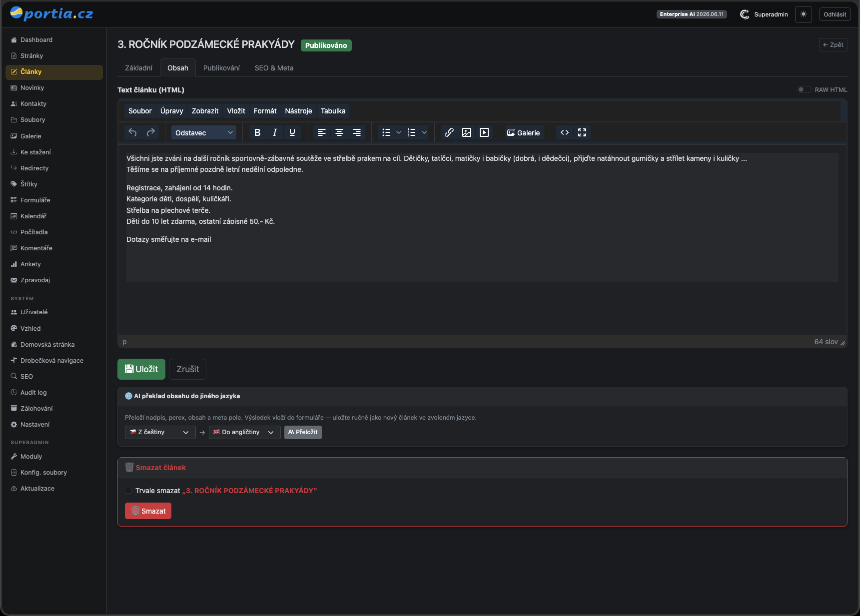Image resolution: width=860 pixels, height=616 pixels.
Task: Insert a numbered list
Action: tap(412, 132)
